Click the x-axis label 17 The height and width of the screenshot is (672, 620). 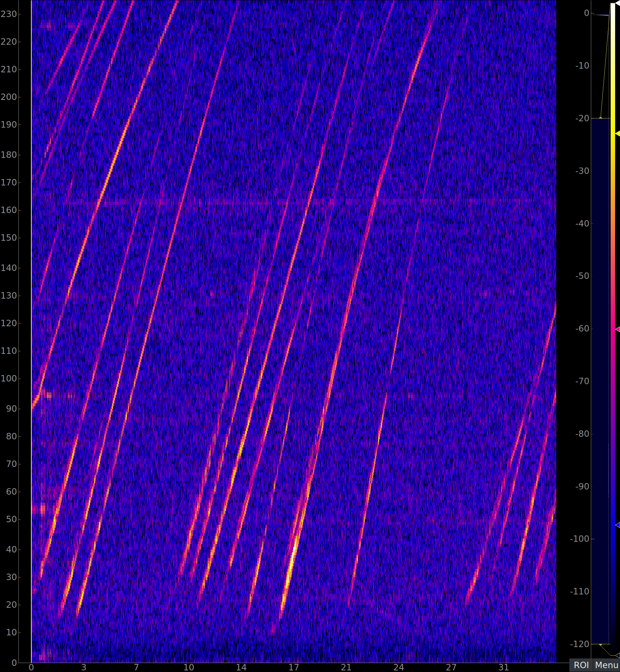tap(294, 667)
